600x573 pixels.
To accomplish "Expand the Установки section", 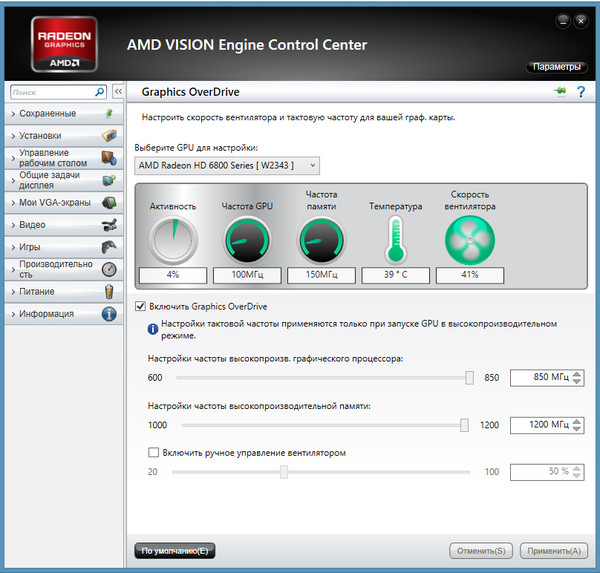I will pyautogui.click(x=13, y=136).
